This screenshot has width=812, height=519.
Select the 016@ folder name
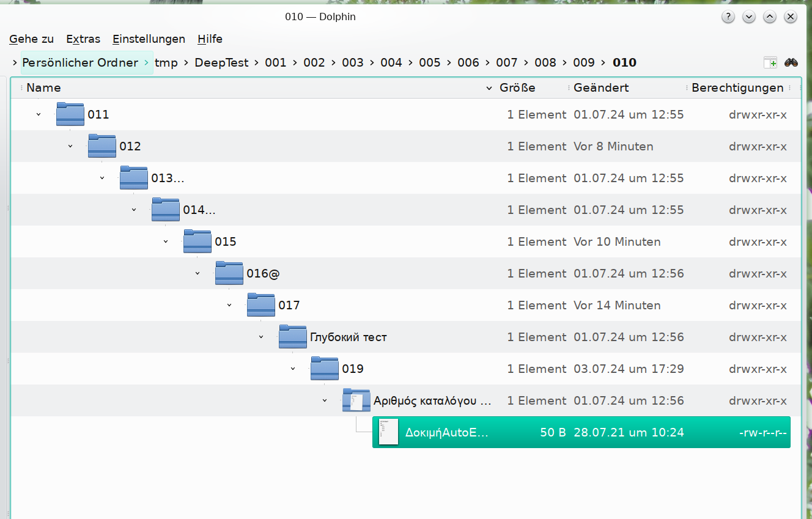click(x=263, y=273)
